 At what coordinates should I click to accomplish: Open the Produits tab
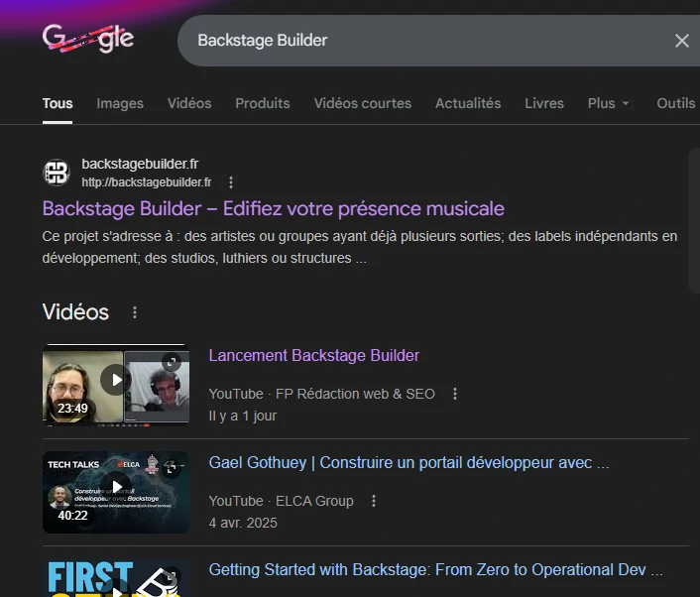[x=263, y=103]
